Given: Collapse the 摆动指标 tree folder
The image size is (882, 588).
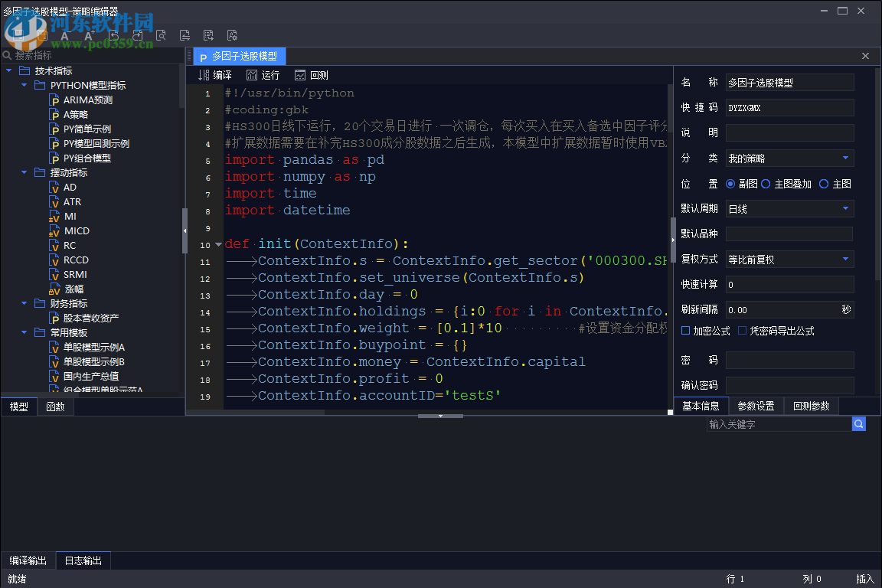Looking at the screenshot, I should click(x=24, y=173).
